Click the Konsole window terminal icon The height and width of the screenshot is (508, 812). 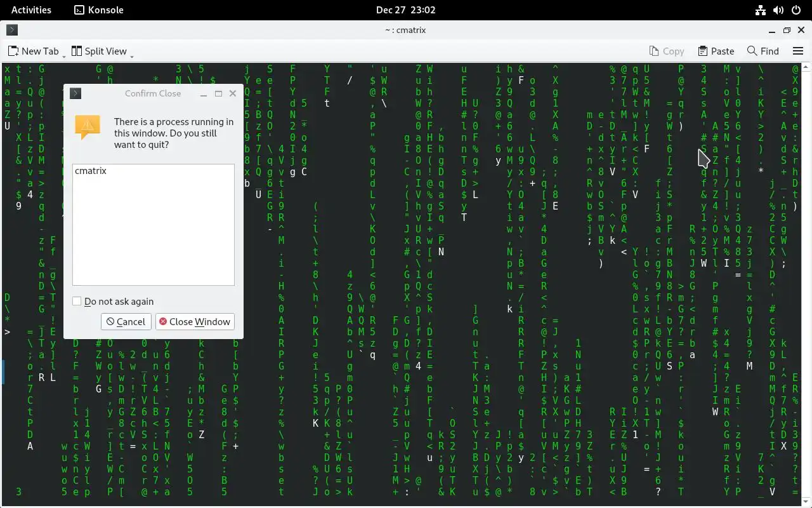pos(11,30)
